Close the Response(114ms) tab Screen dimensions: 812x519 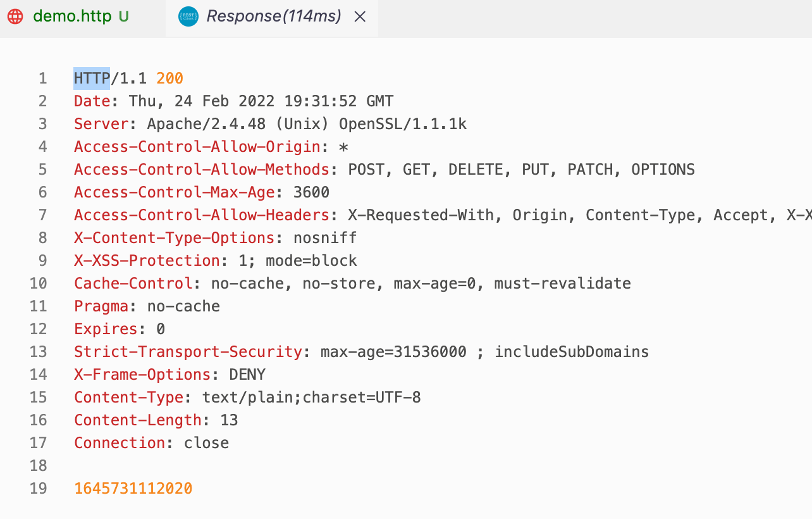pyautogui.click(x=360, y=16)
